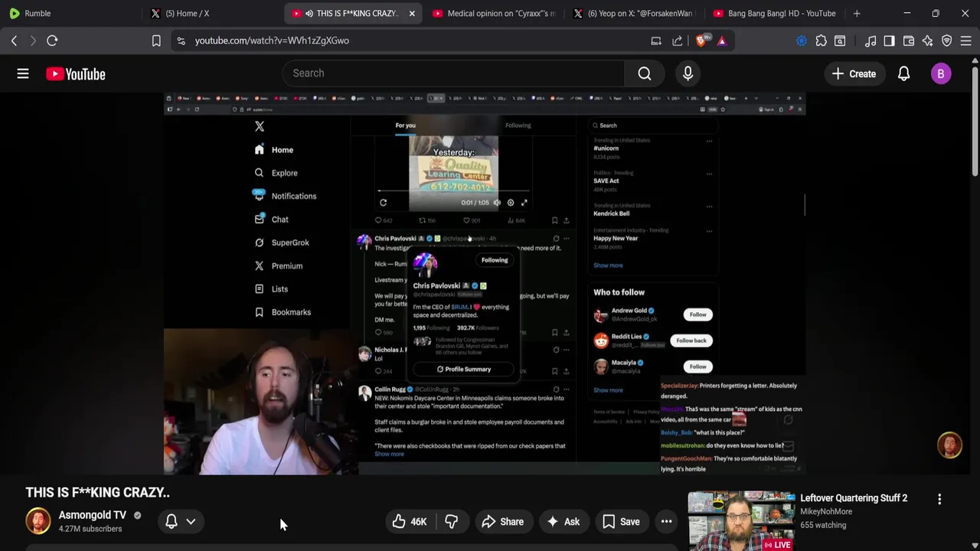
Task: Open Asmongold TV channel avatar
Action: tap(38, 521)
